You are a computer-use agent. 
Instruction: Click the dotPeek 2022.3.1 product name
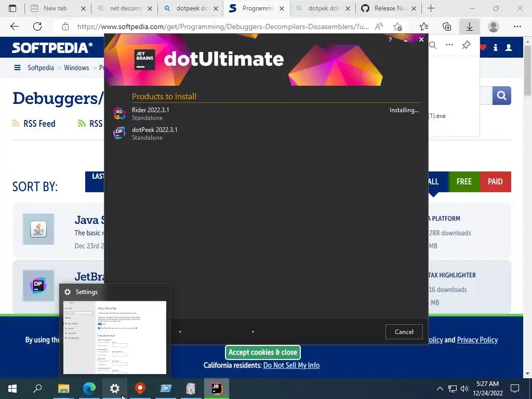tap(154, 129)
